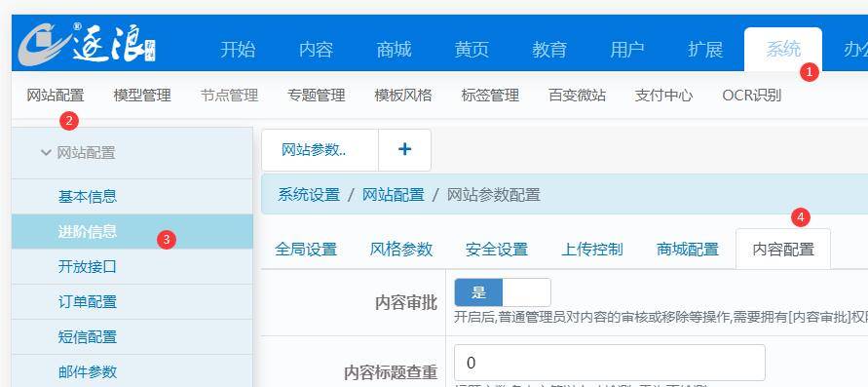Open the 内容 top menu
The height and width of the screenshot is (387, 868).
(316, 50)
